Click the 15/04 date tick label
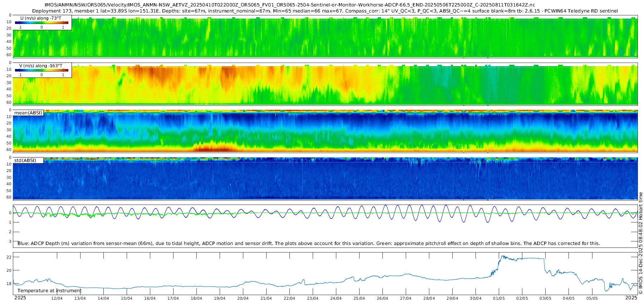Image resolution: width=644 pixels, height=304 pixels. tap(127, 298)
